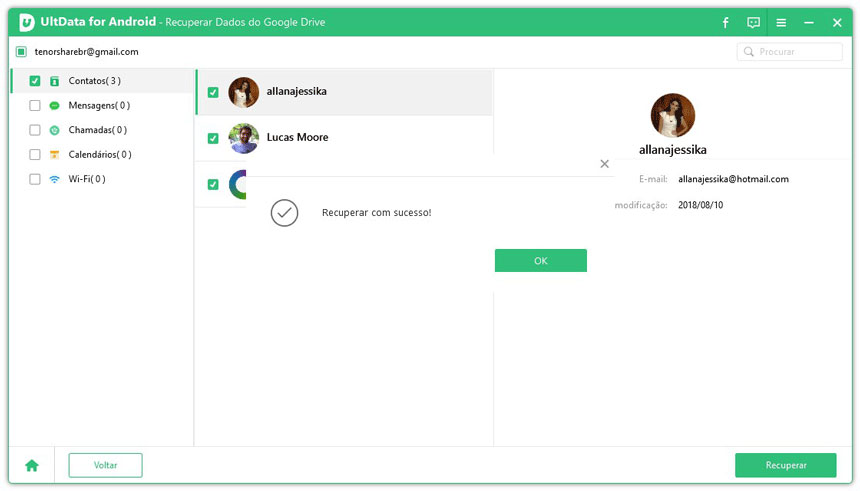Open the Facebook icon in title bar
The height and width of the screenshot is (491, 860).
[725, 22]
